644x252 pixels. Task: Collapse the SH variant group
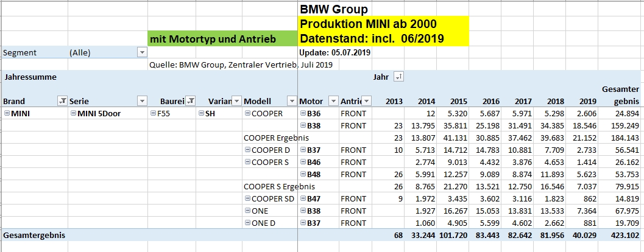202,113
